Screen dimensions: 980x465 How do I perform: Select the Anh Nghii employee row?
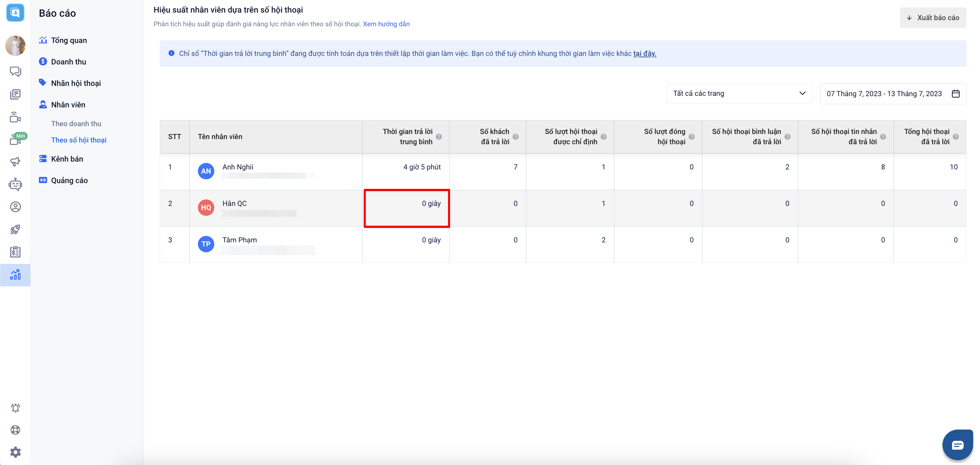(x=238, y=167)
